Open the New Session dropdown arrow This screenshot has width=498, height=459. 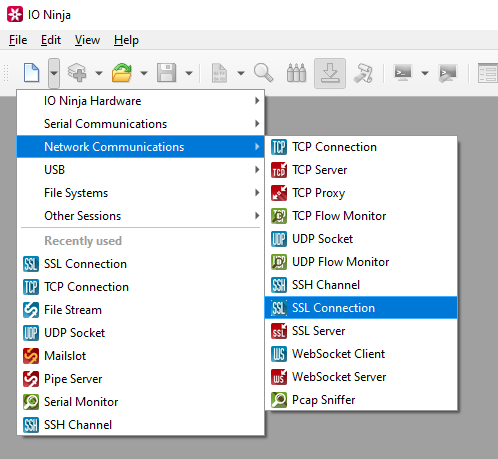click(54, 73)
